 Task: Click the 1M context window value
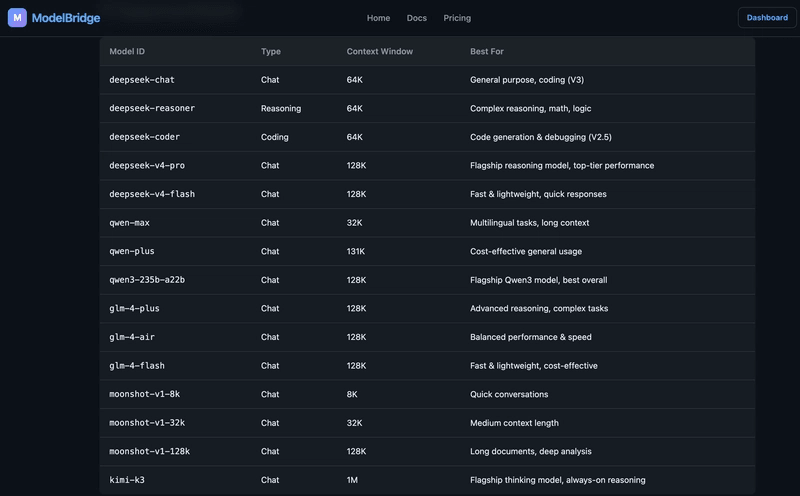coord(352,480)
